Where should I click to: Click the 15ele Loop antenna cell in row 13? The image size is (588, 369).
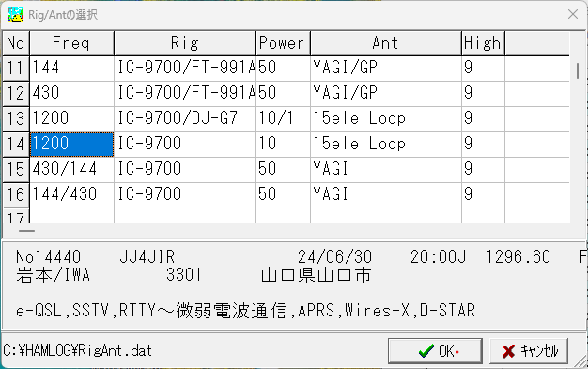pyautogui.click(x=386, y=119)
